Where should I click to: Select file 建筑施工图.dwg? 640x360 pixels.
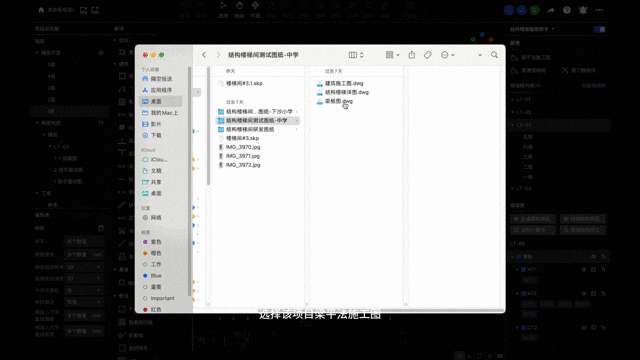(344, 83)
